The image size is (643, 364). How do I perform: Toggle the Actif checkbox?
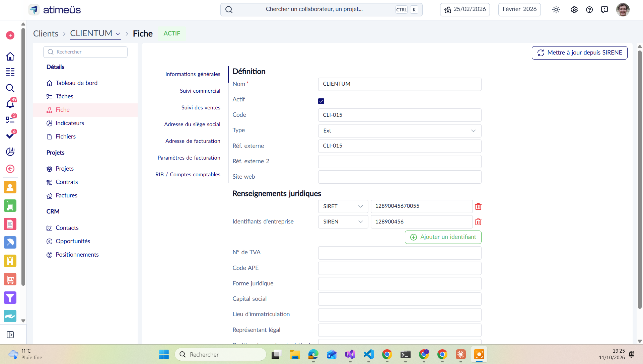coord(321,101)
